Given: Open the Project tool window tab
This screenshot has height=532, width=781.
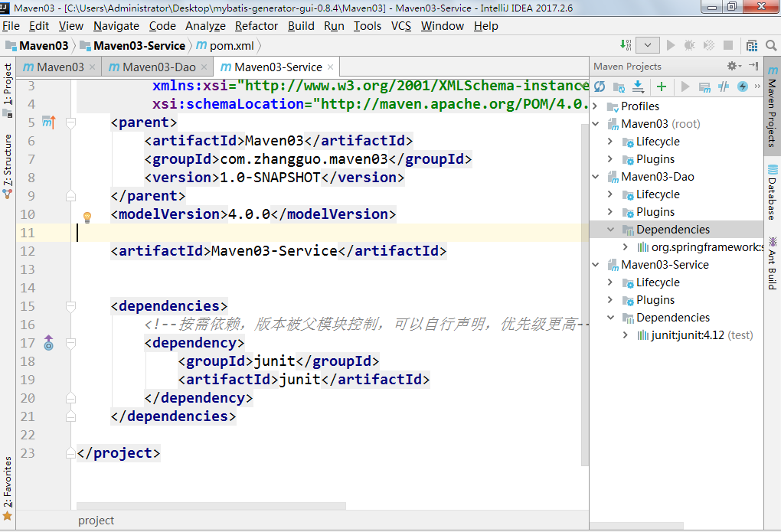Looking at the screenshot, I should click(x=8, y=90).
